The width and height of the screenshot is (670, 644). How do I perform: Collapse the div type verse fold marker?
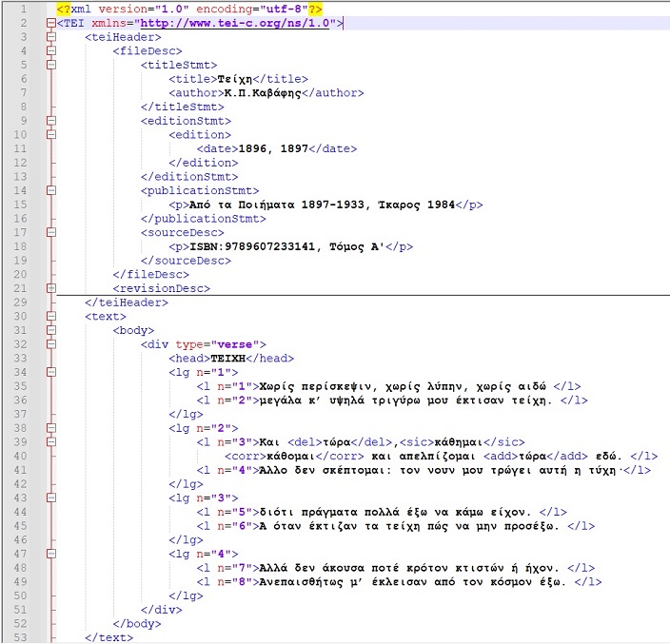click(x=51, y=344)
